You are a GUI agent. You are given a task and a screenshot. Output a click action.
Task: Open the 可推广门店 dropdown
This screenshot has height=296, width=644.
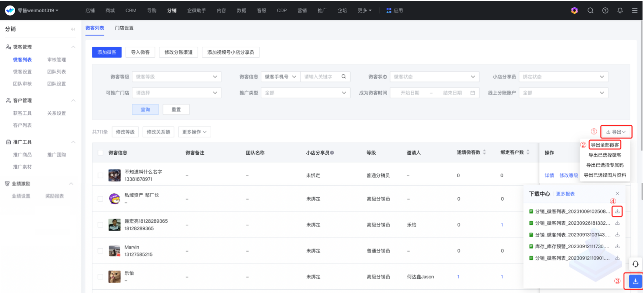click(x=177, y=93)
